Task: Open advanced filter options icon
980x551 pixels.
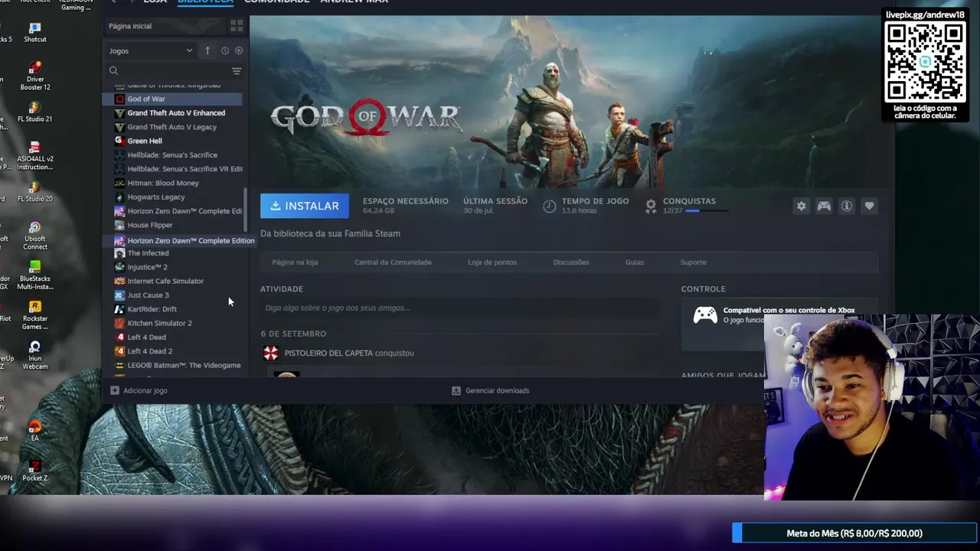Action: pos(237,70)
